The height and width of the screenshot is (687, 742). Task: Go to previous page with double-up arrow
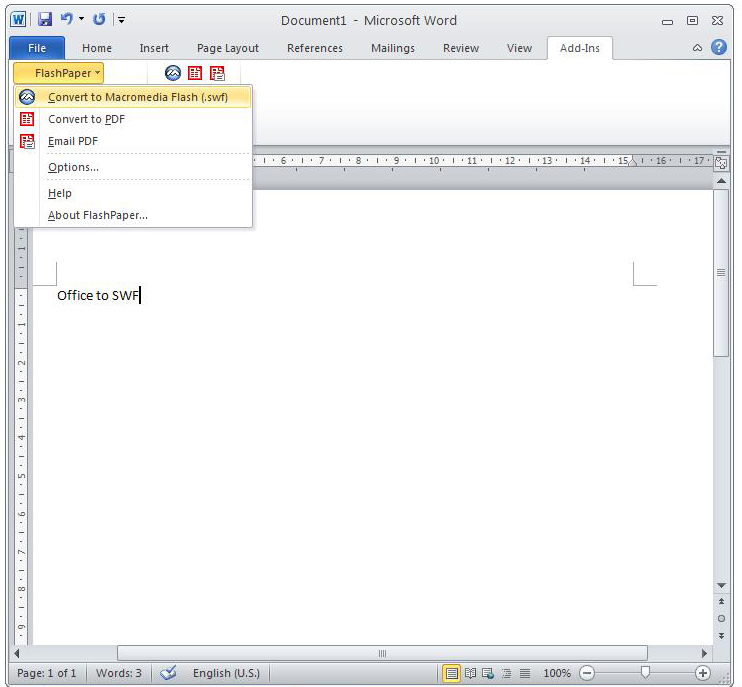721,601
